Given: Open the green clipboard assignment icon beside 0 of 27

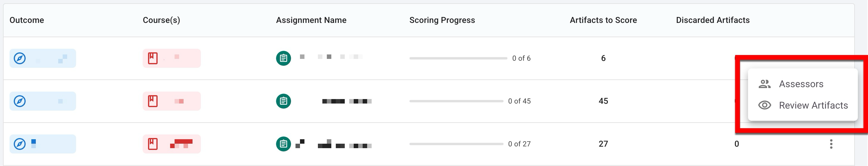Looking at the screenshot, I should [x=283, y=144].
